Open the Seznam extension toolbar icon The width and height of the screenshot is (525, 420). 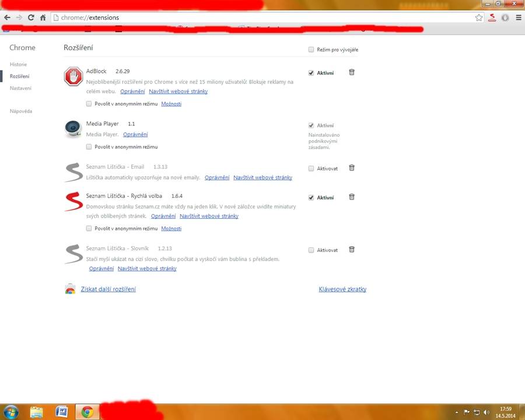pyautogui.click(x=492, y=17)
